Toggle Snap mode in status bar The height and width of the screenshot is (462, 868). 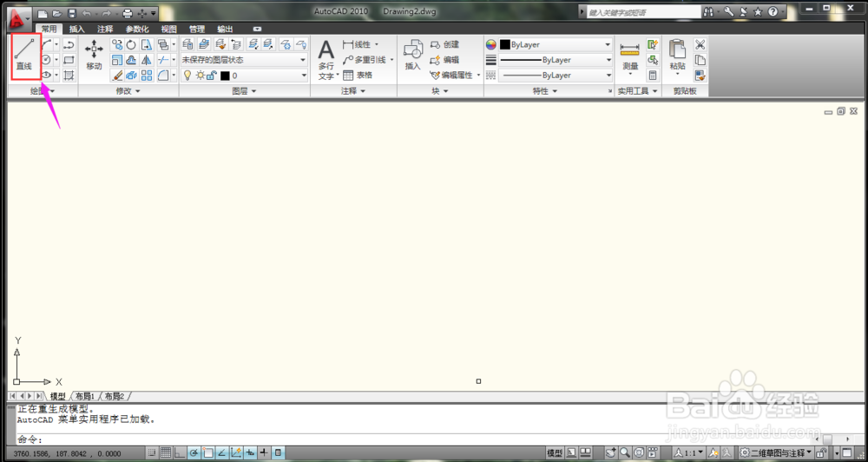pos(152,452)
